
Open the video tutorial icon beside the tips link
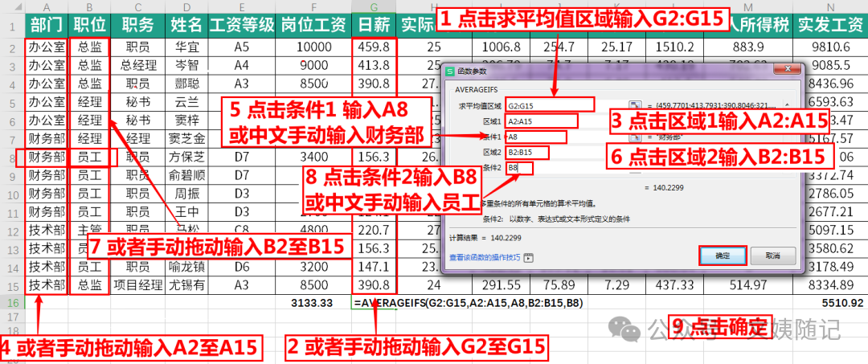pyautogui.click(x=529, y=257)
